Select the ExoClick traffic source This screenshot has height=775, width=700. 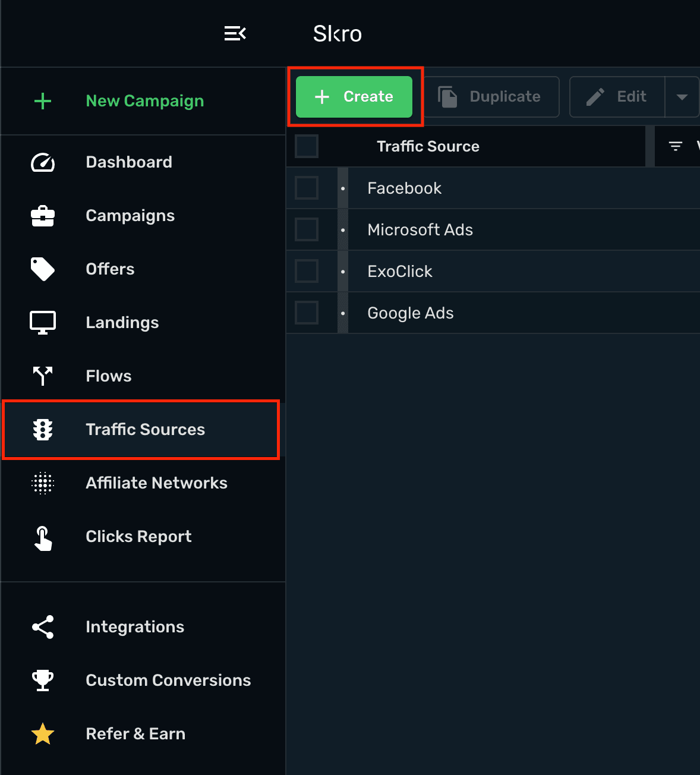click(x=400, y=272)
